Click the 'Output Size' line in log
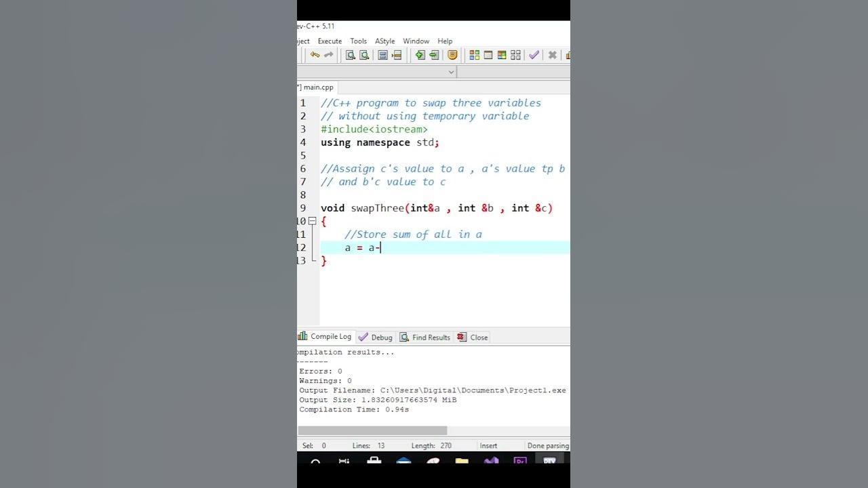Image resolution: width=868 pixels, height=488 pixels. click(378, 400)
